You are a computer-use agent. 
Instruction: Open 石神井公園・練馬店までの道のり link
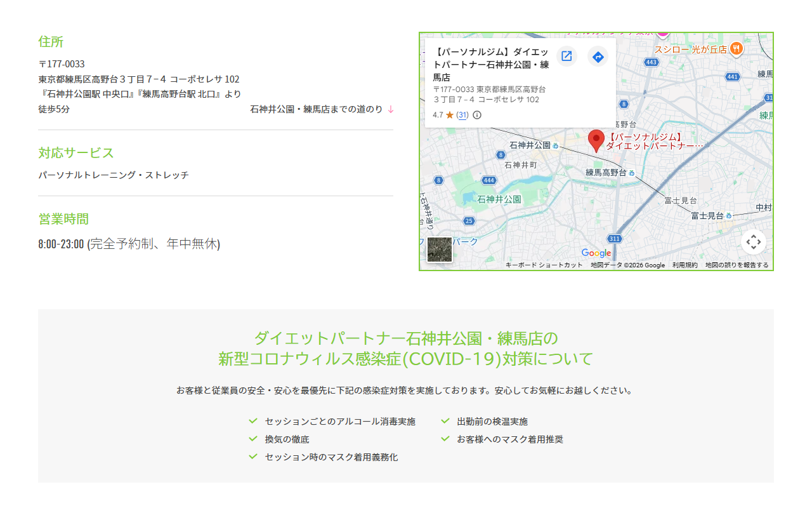(322, 109)
